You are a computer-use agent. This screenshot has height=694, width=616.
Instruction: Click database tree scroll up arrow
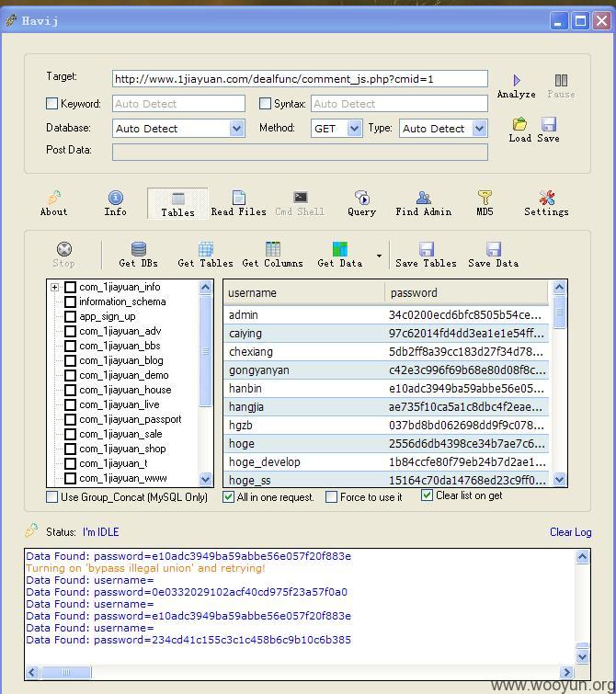(x=205, y=287)
